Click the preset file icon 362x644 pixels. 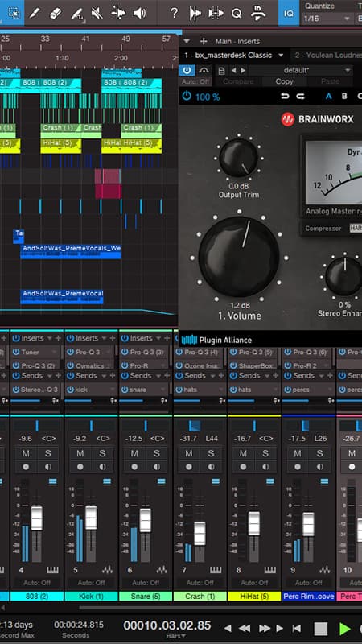222,71
